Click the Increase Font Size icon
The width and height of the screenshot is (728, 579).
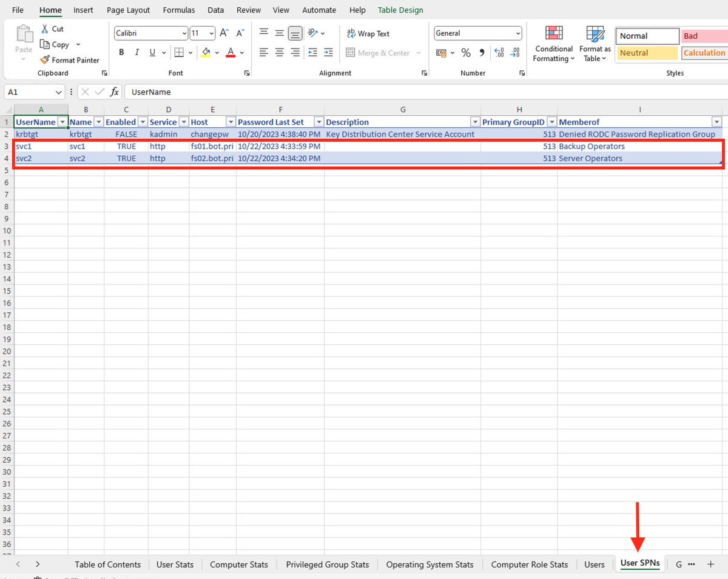[224, 33]
